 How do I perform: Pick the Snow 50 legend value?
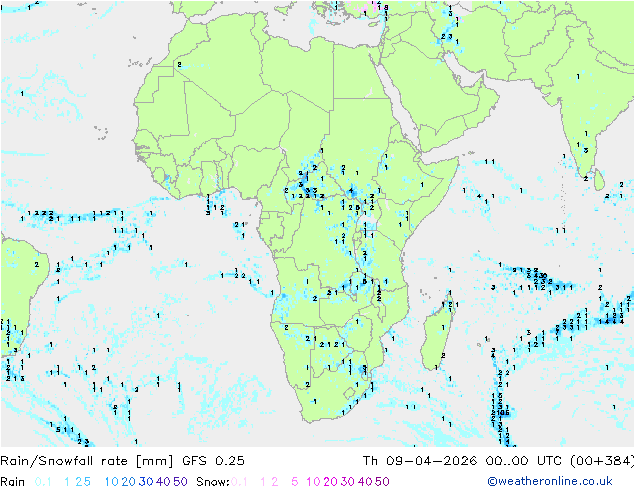(382, 482)
